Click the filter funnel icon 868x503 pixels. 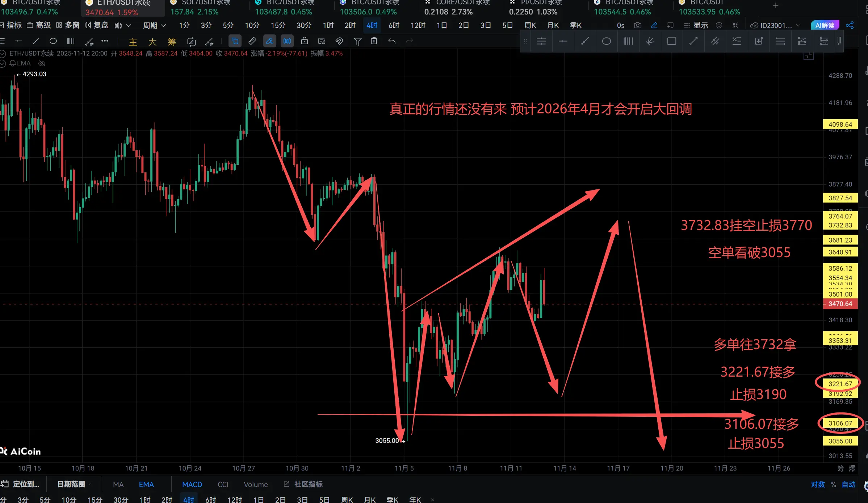(357, 41)
